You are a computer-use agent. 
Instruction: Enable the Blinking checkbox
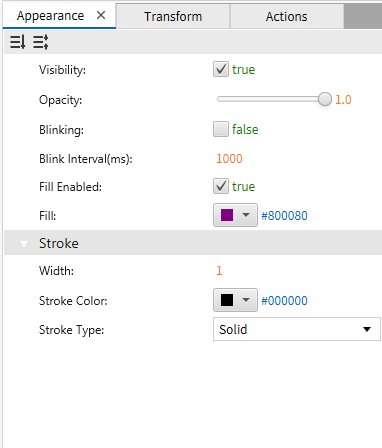pyautogui.click(x=221, y=129)
